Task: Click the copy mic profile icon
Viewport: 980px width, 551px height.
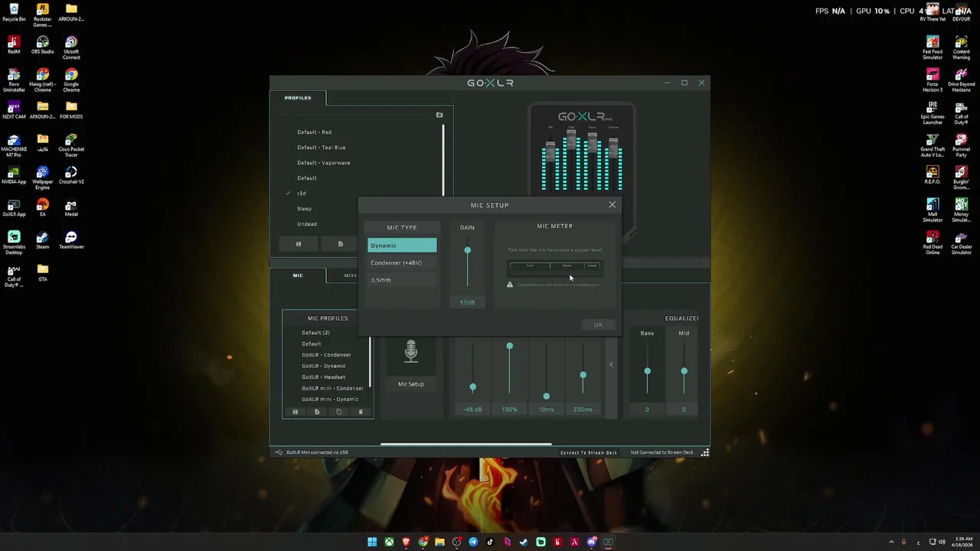Action: [x=339, y=412]
